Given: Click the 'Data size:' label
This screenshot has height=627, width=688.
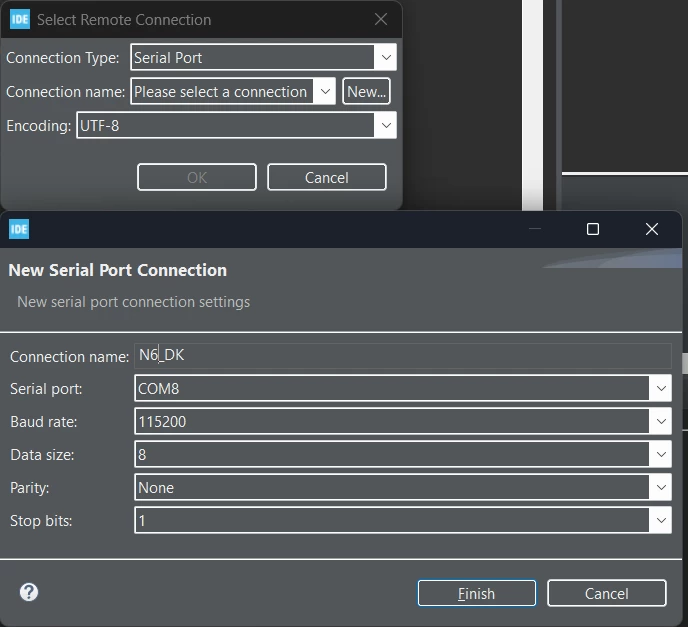Looking at the screenshot, I should coord(42,455).
